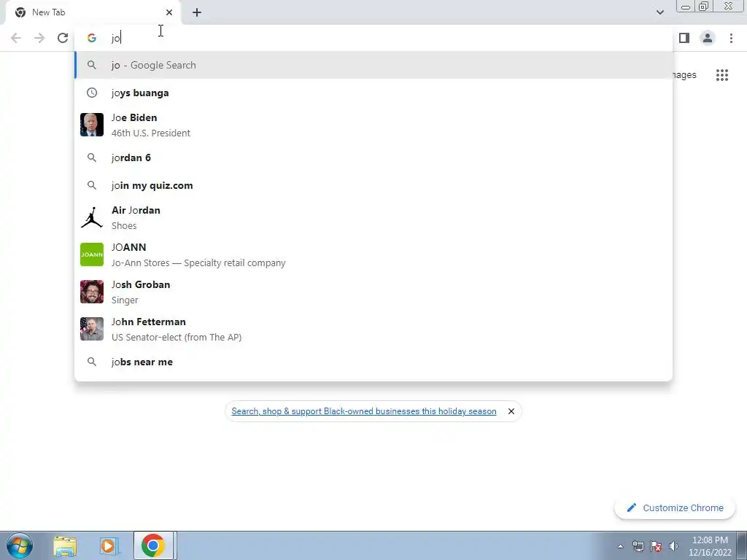Screen dimensions: 747x560
Task: Show hidden tray icons arrow
Action: (620, 546)
